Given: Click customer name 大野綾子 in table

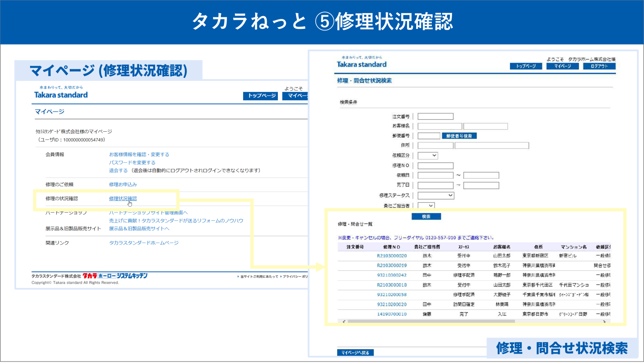Looking at the screenshot, I should (x=502, y=295).
